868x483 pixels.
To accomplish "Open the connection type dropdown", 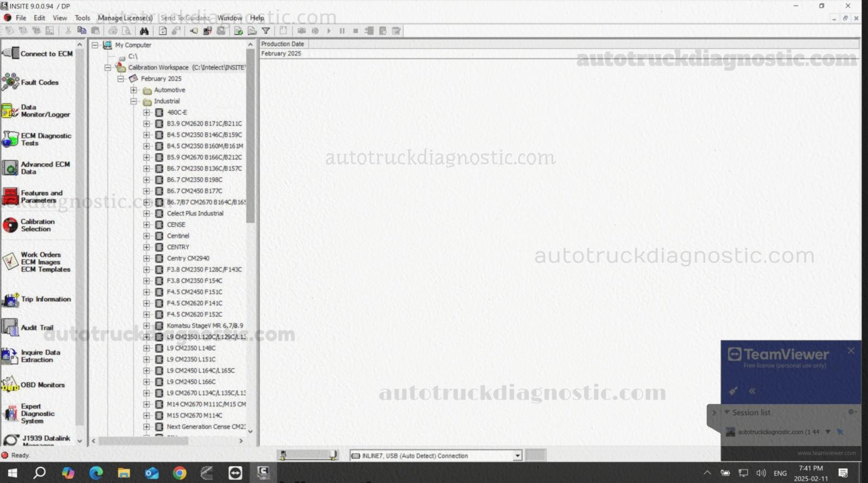I will (518, 456).
